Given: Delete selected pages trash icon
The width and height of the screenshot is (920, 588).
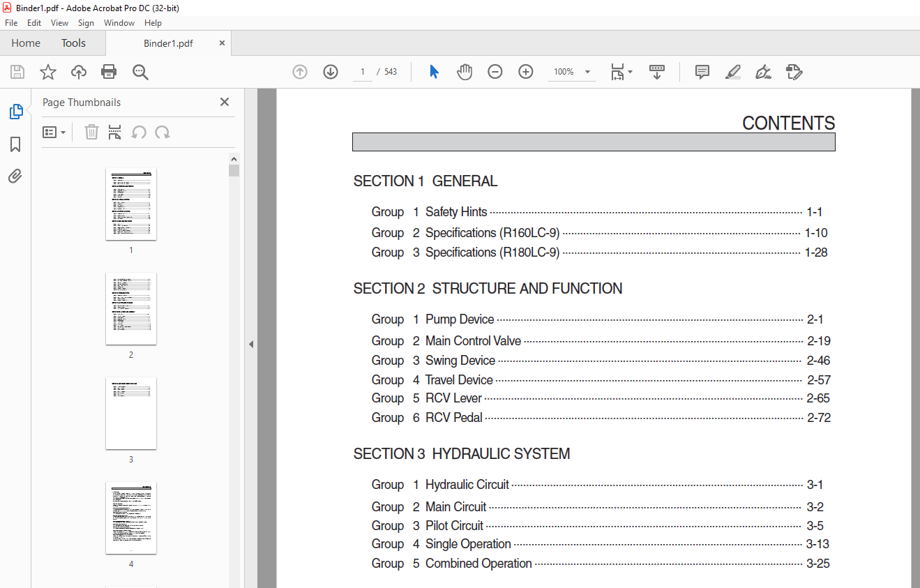Looking at the screenshot, I should [91, 132].
